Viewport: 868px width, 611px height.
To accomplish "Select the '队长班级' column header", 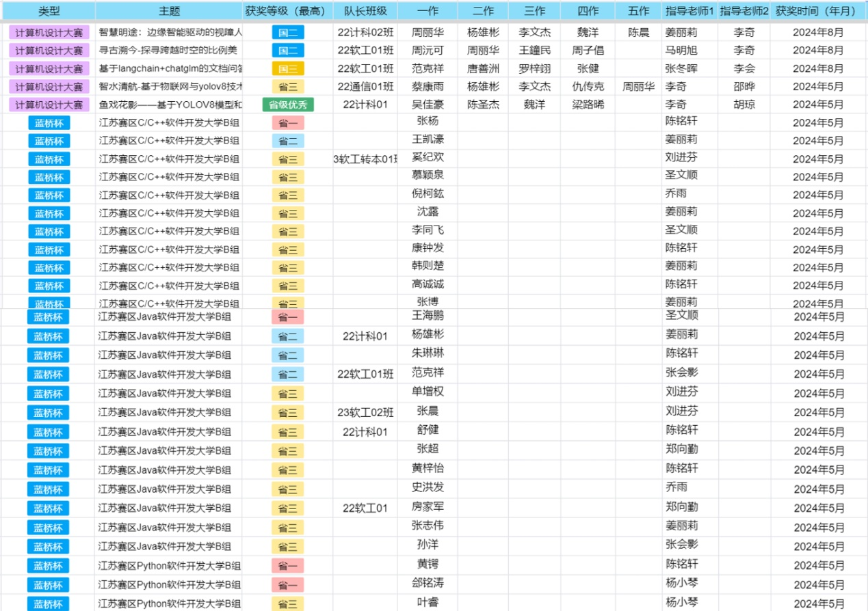I will coord(365,11).
